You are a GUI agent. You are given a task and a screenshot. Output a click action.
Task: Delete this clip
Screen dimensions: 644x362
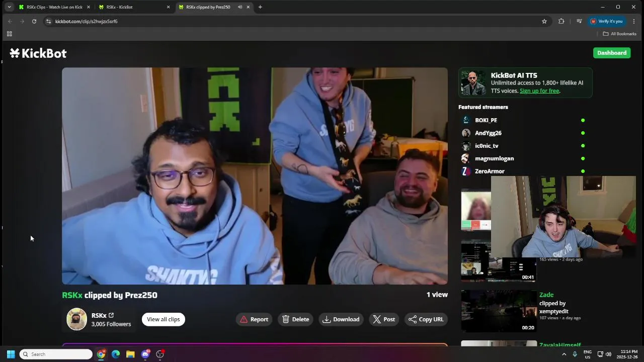point(296,319)
